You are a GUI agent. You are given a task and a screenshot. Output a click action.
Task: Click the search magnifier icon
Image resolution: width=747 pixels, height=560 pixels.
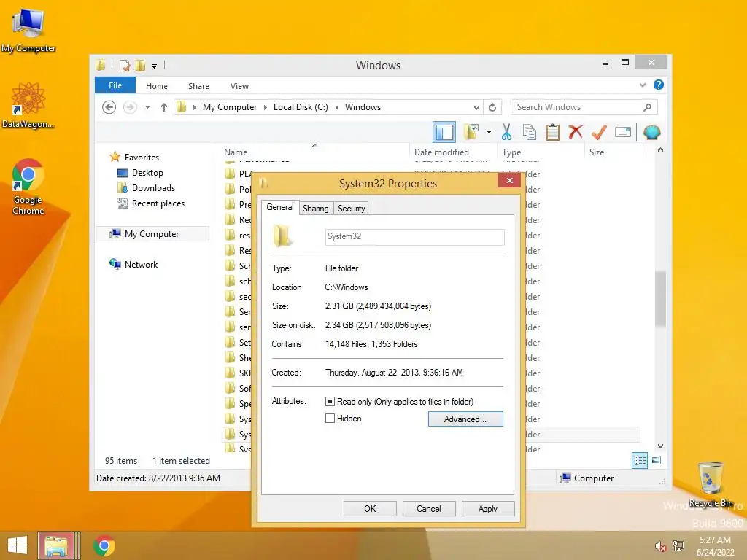[x=647, y=107]
